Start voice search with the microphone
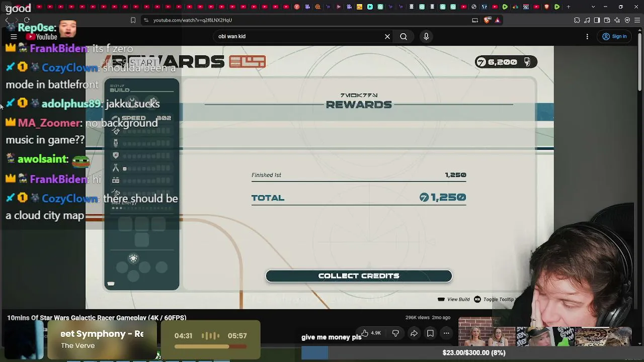Viewport: 644px width, 362px height. (x=426, y=36)
